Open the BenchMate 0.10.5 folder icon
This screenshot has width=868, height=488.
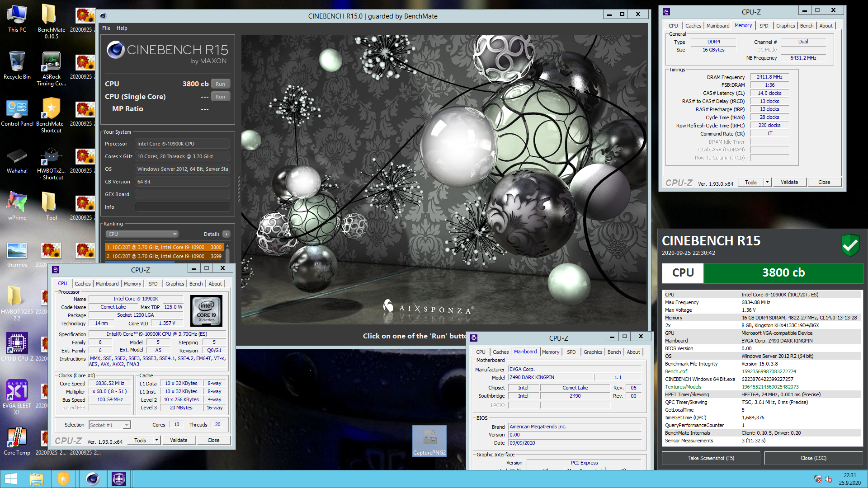(x=51, y=21)
